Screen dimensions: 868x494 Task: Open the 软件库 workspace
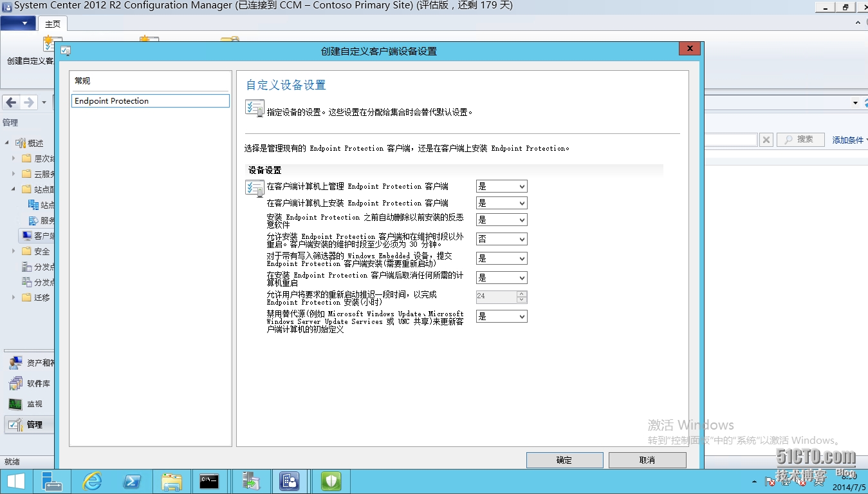(28, 383)
